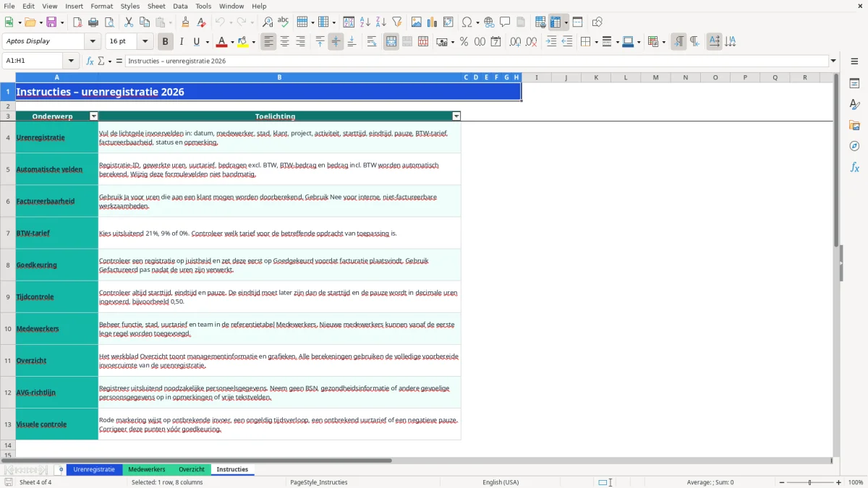This screenshot has height=488, width=868.
Task: Insert Image from toolbar
Action: (x=417, y=22)
